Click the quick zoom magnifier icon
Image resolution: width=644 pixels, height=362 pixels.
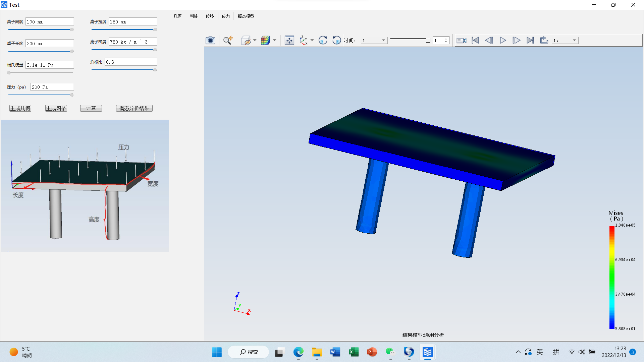(228, 41)
